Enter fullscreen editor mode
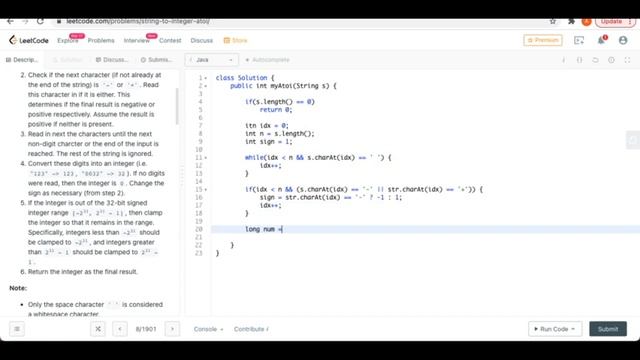The image size is (640, 360). pyautogui.click(x=627, y=60)
